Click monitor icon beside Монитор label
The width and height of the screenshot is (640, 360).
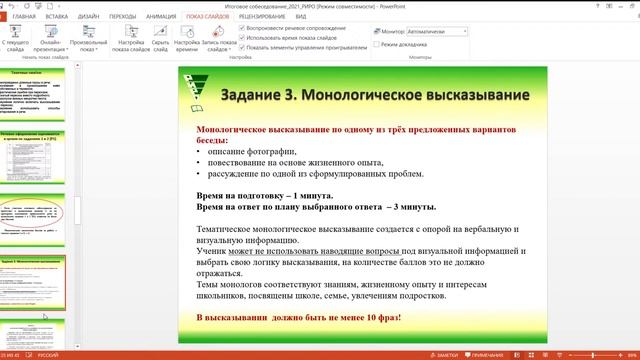377,31
